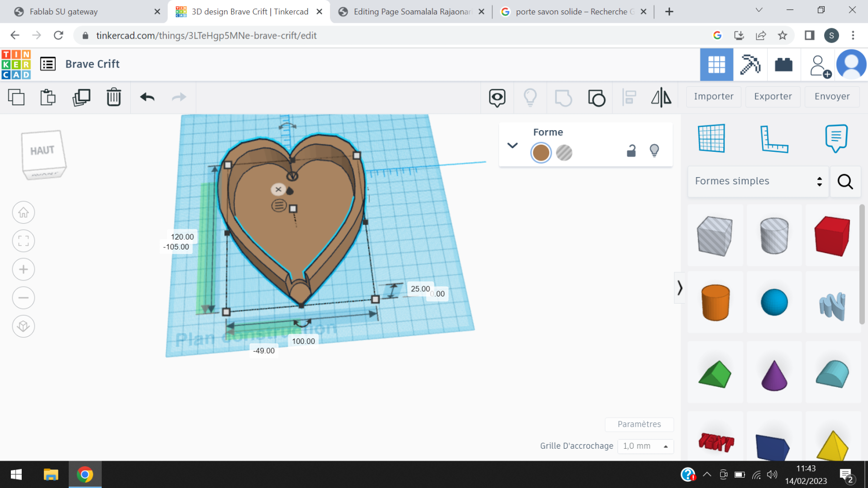Delete the selected shape with trash icon

(x=114, y=97)
